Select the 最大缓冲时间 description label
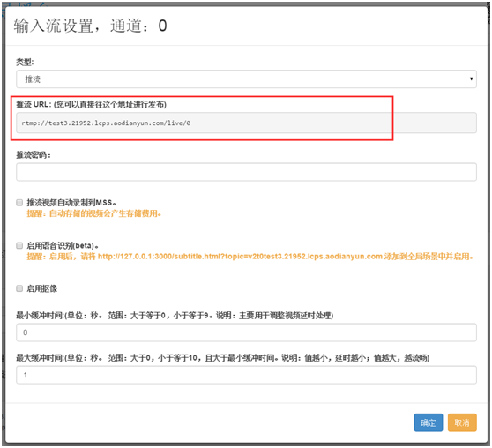The height and width of the screenshot is (448, 492). pos(223,357)
